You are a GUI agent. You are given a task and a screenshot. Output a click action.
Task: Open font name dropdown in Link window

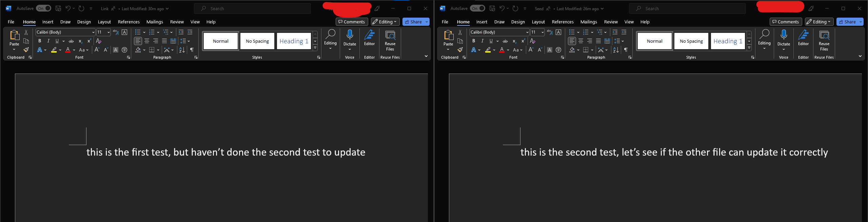pos(93,32)
